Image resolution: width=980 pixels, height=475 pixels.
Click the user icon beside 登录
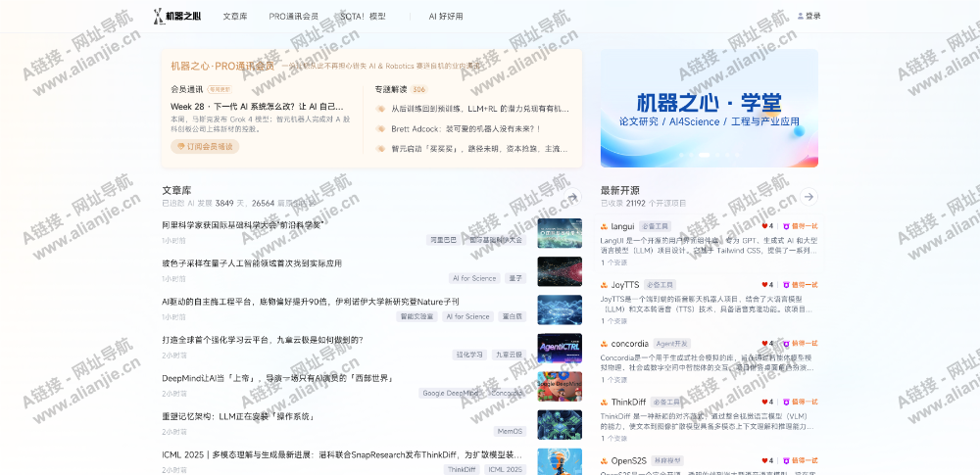click(x=801, y=17)
